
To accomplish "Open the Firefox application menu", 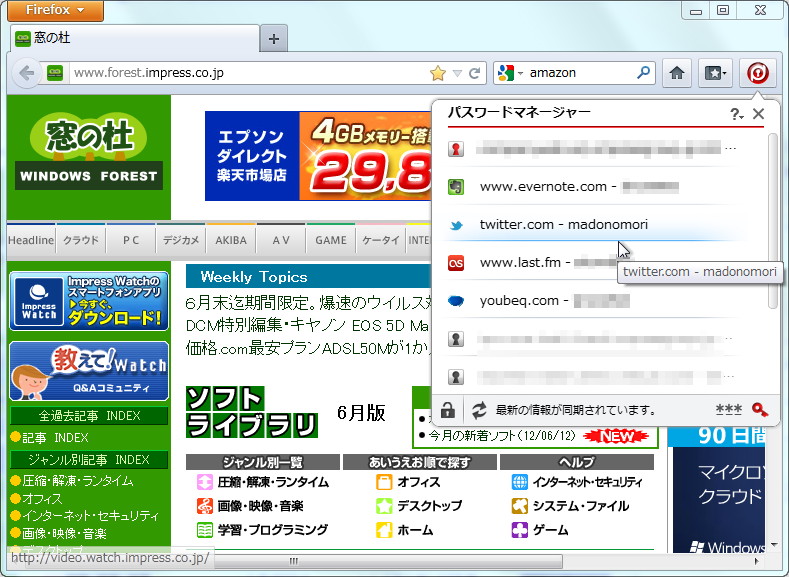I will click(x=55, y=10).
